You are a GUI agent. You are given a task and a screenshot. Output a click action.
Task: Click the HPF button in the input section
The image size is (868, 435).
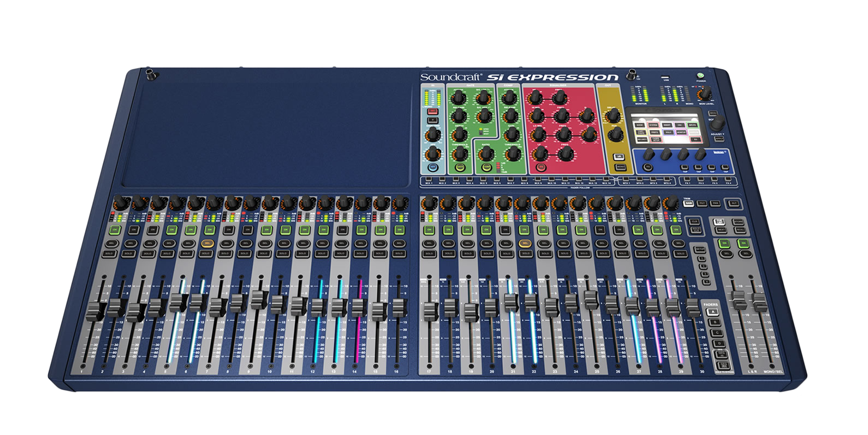(x=433, y=167)
